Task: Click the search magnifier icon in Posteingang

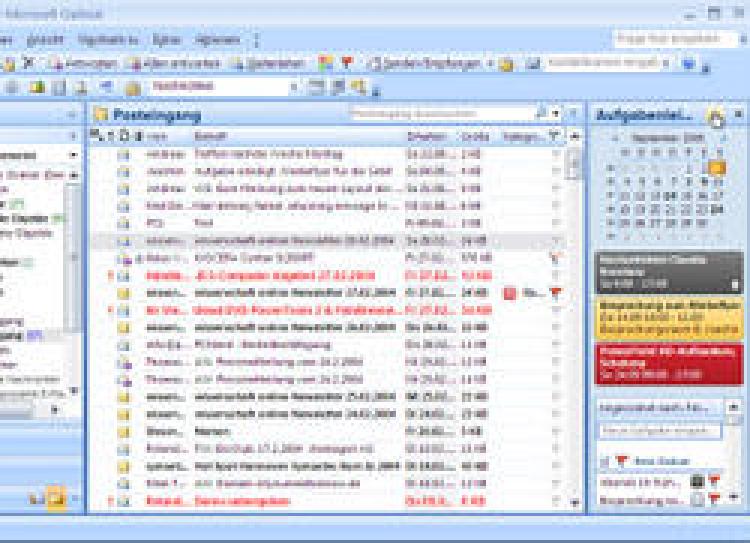Action: pos(541,114)
